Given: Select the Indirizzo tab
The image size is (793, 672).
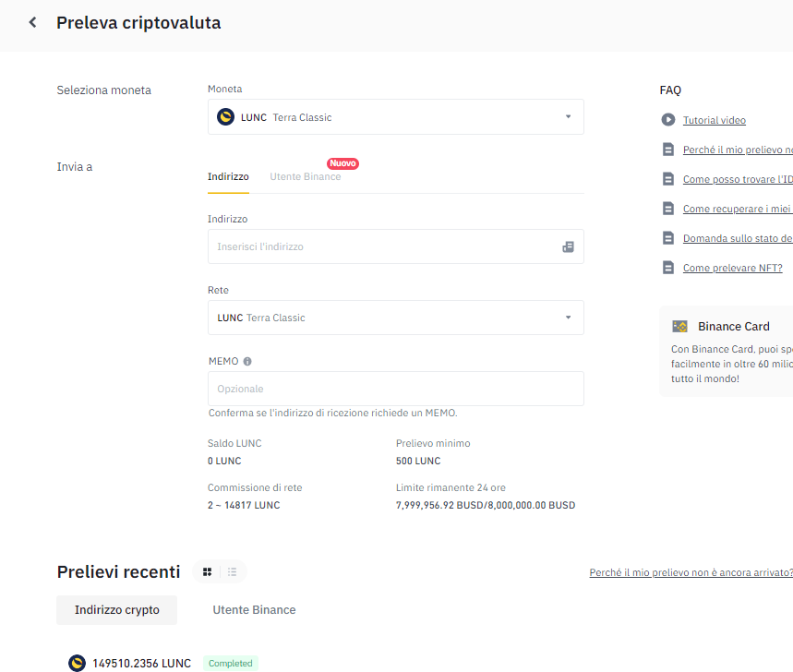Looking at the screenshot, I should 228,176.
